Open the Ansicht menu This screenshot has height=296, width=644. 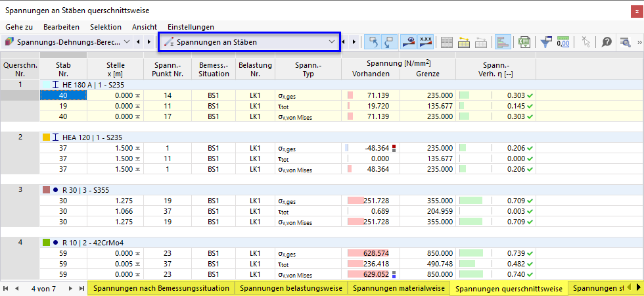click(145, 27)
